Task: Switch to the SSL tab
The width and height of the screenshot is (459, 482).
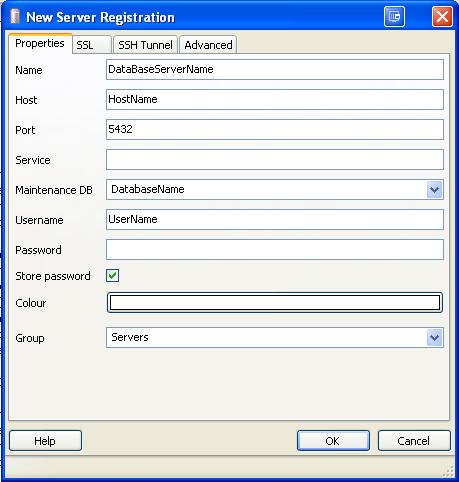Action: 91,45
